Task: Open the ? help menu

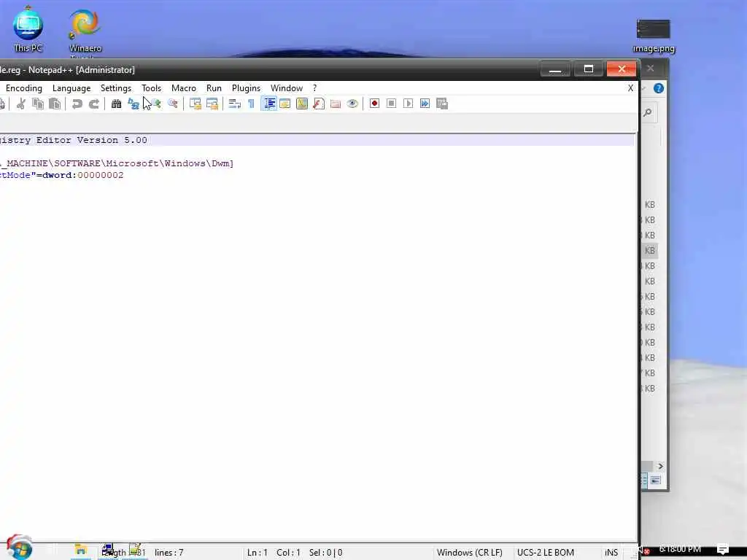Action: (314, 88)
